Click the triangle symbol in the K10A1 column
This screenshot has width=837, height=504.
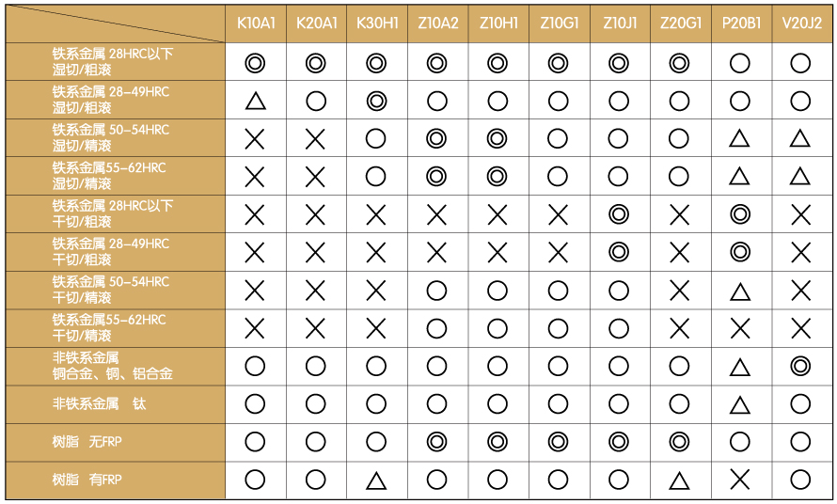(x=255, y=102)
